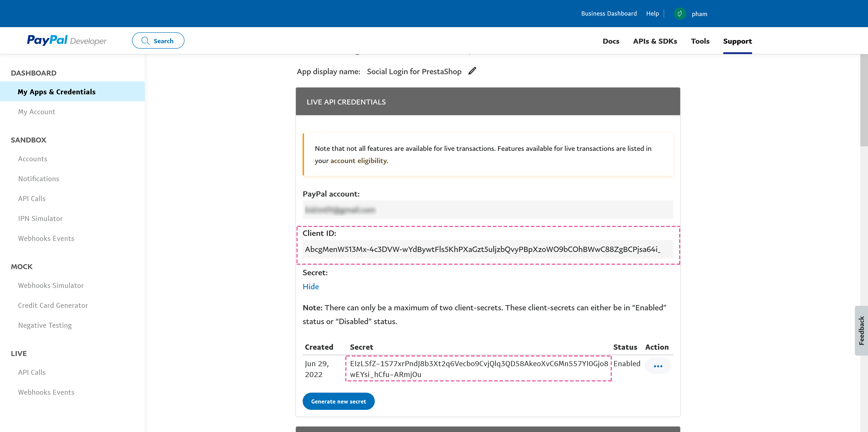Viewport: 868px width, 432px height.
Task: Click the Client ID field
Action: pyautogui.click(x=488, y=249)
